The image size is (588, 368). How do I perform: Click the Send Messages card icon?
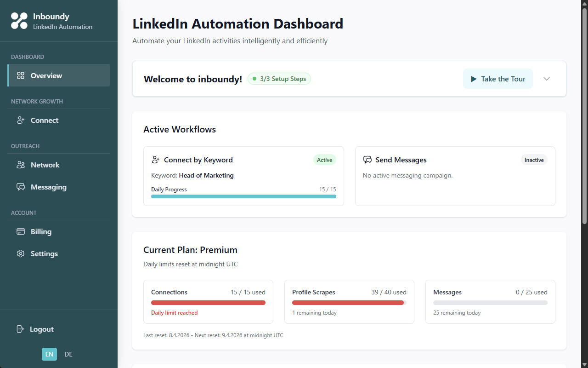[367, 160]
